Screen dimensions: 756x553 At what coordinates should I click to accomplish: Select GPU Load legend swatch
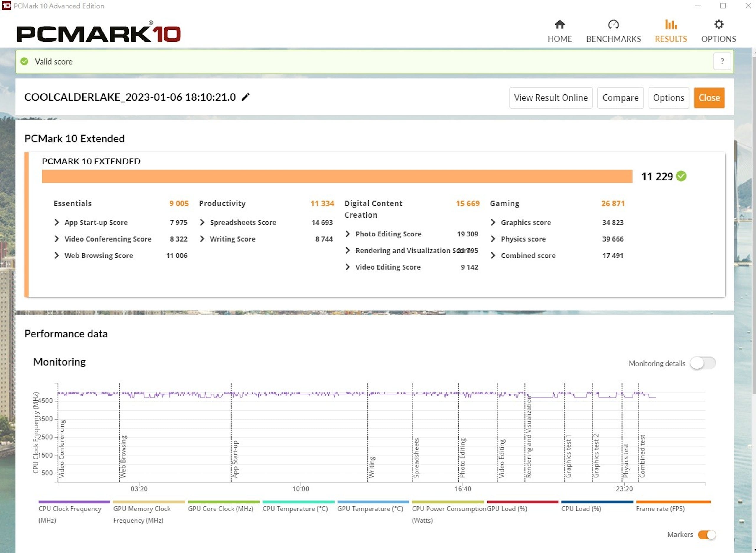[x=522, y=502]
